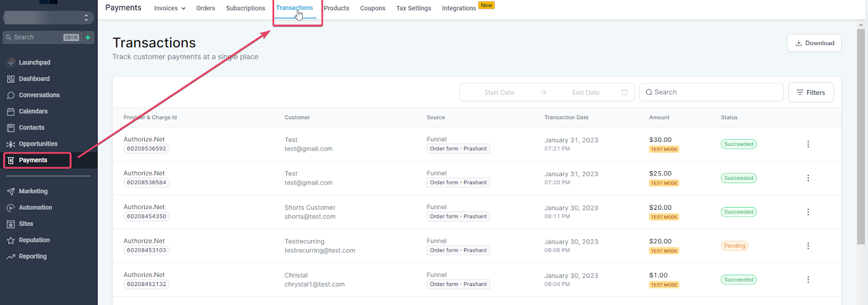Click charge ID 60208454350

146,217
